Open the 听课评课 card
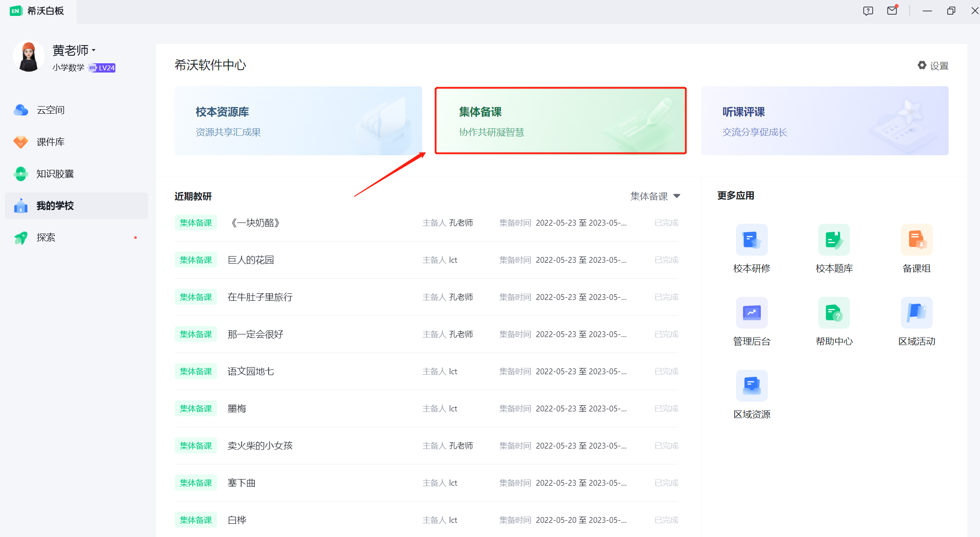 (825, 121)
